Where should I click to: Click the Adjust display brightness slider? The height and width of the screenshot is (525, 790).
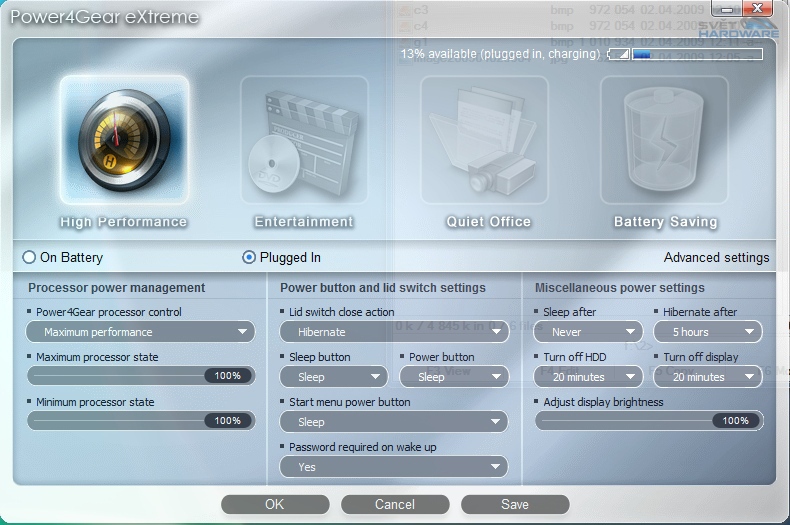649,421
